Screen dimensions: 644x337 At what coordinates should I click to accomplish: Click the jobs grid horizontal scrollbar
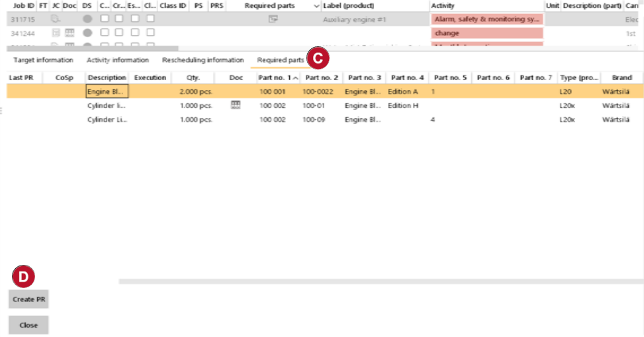93,48
